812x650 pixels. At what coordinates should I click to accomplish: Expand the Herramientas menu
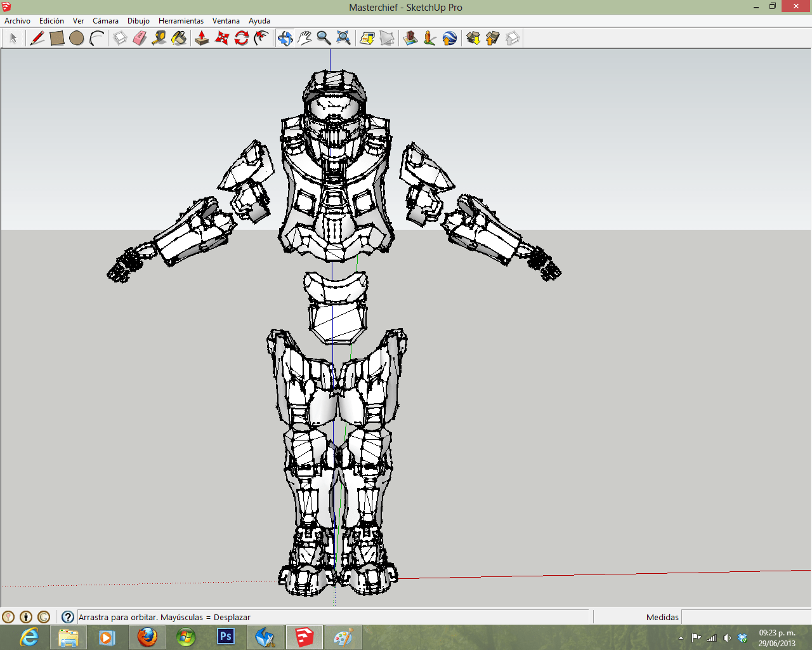coord(181,21)
